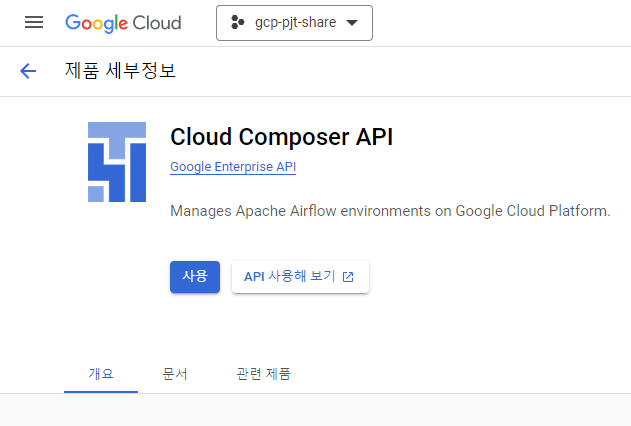This screenshot has height=426, width=631.
Task: Open the Google Enterprise API link
Action: point(233,167)
